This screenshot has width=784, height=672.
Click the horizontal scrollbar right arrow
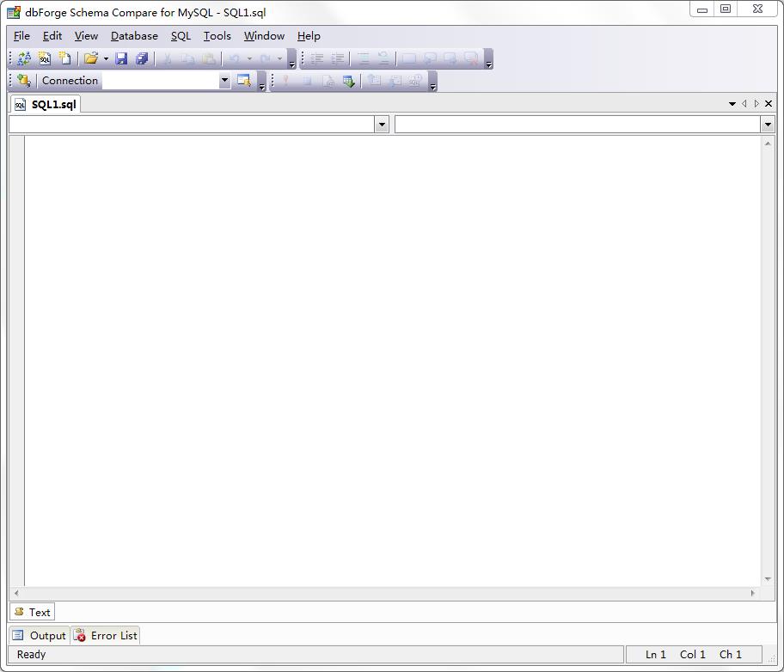tap(753, 593)
